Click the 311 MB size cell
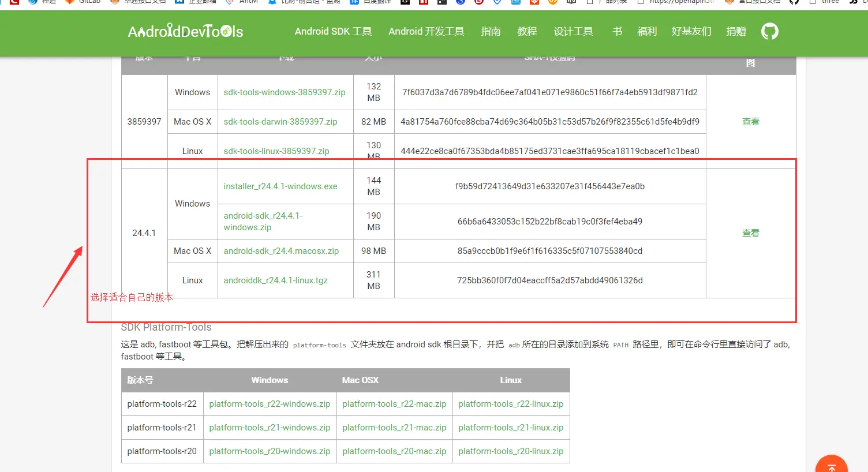This screenshot has height=472, width=868. pos(374,280)
